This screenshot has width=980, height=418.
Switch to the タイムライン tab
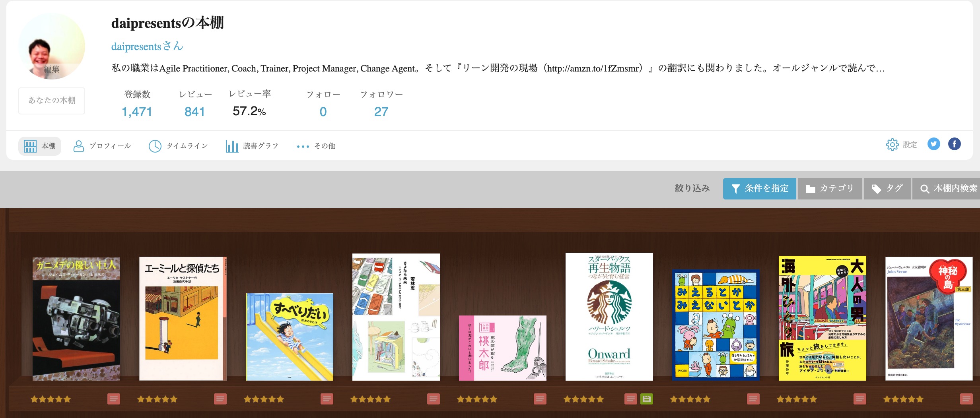[178, 146]
